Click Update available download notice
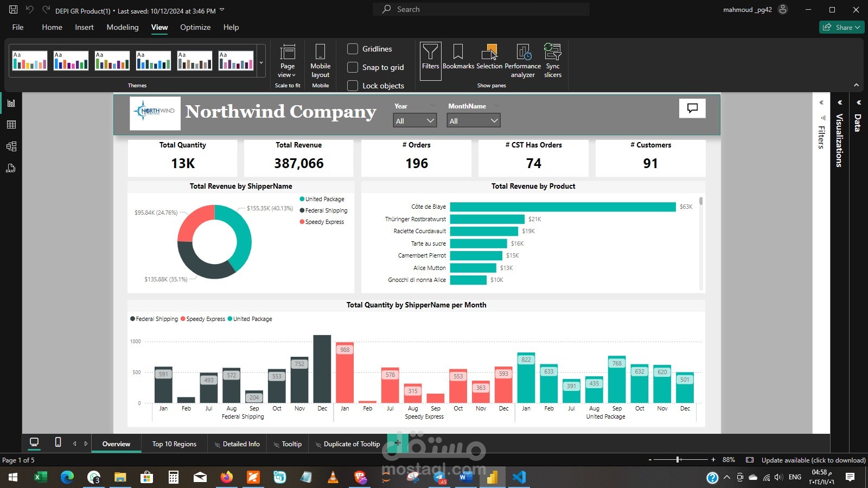Viewport: 868px width, 488px height. (813, 460)
